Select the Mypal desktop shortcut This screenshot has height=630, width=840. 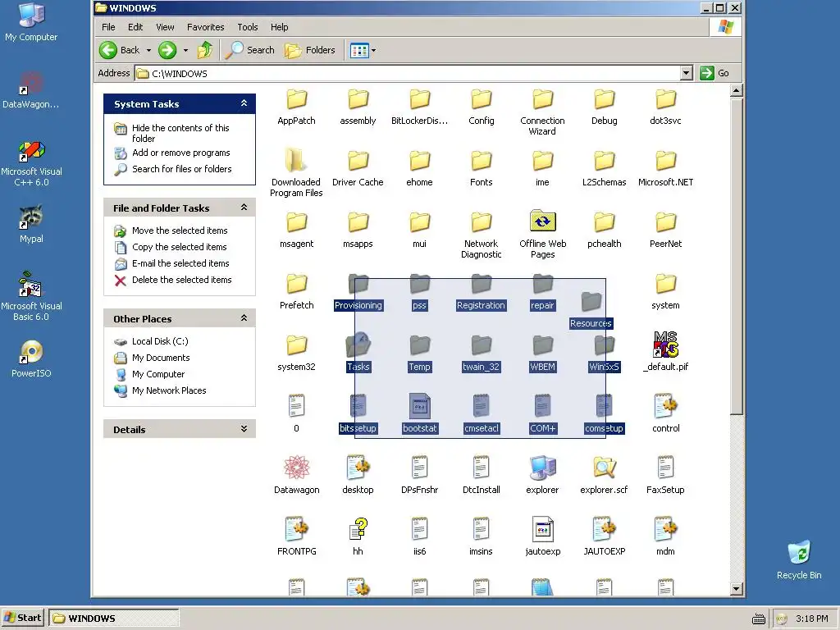pyautogui.click(x=31, y=224)
